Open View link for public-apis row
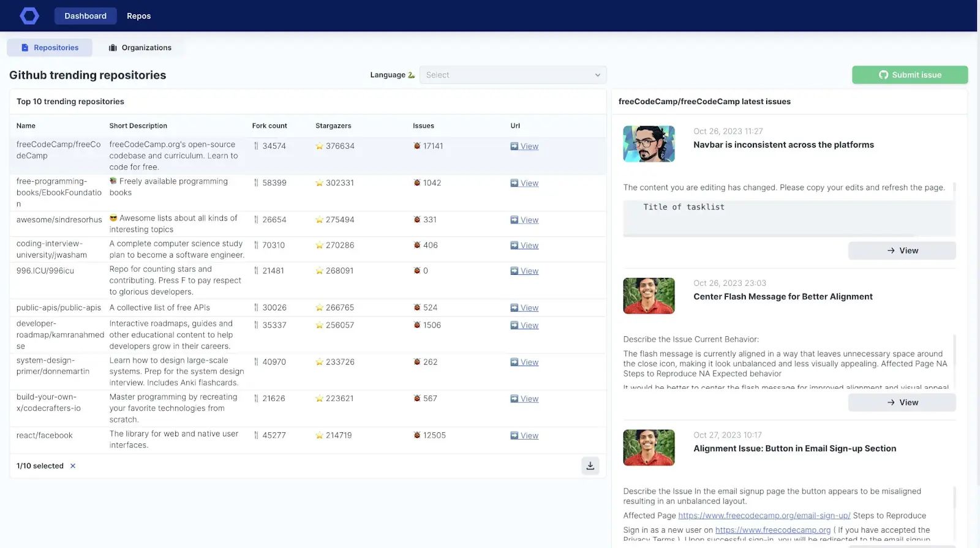Viewport: 980px width, 548px height. 524,308
